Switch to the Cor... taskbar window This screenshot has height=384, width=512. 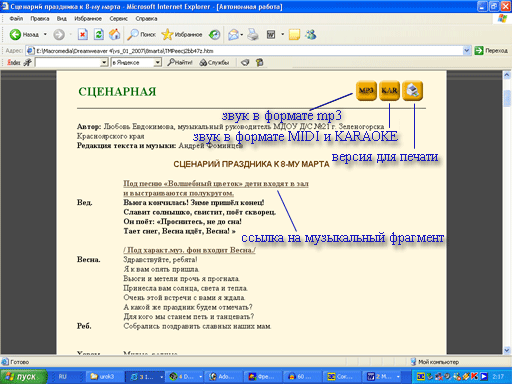click(342, 377)
